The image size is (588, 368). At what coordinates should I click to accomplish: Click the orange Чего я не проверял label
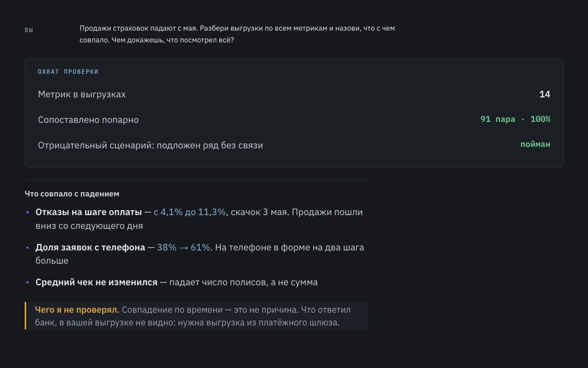77,310
